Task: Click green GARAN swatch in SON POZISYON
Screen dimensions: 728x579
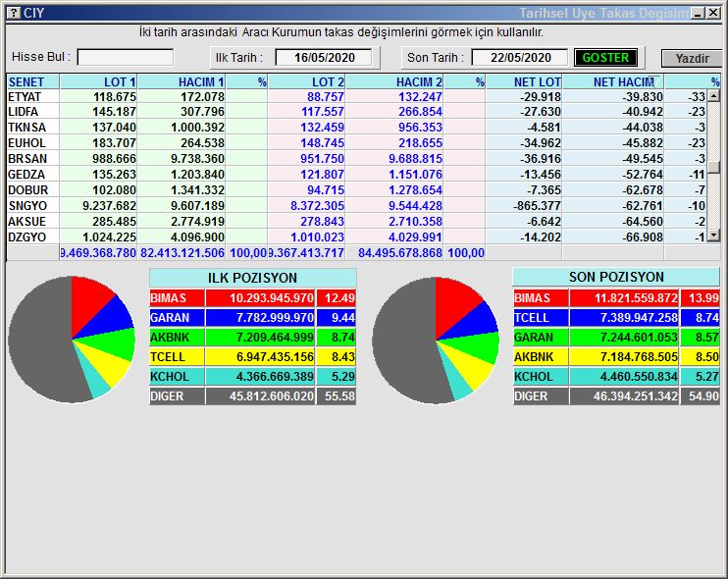Action: [541, 337]
